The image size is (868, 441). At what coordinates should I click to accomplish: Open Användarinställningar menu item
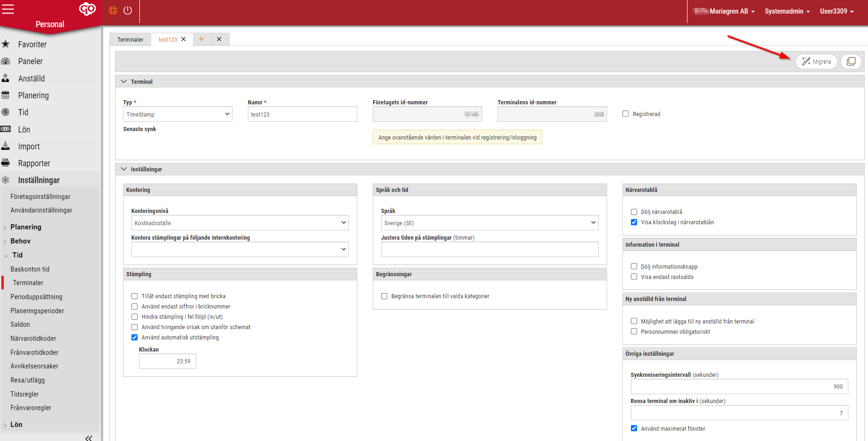pyautogui.click(x=41, y=210)
